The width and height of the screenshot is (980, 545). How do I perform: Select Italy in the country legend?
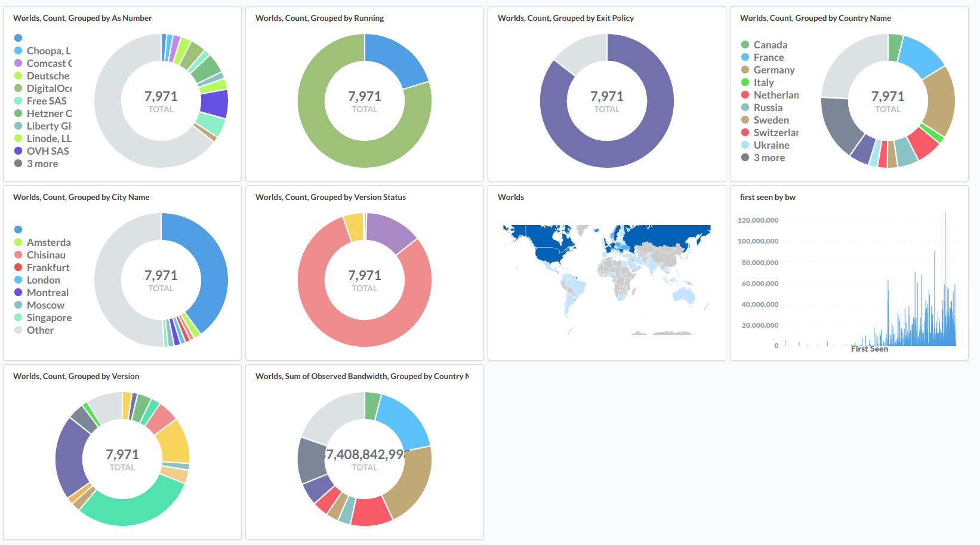tap(757, 82)
